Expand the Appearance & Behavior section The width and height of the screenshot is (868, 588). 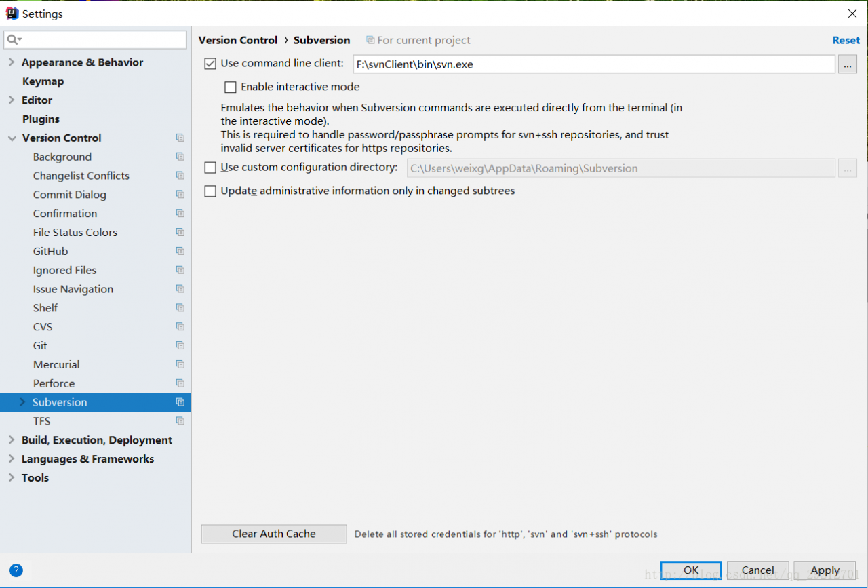[x=12, y=62]
